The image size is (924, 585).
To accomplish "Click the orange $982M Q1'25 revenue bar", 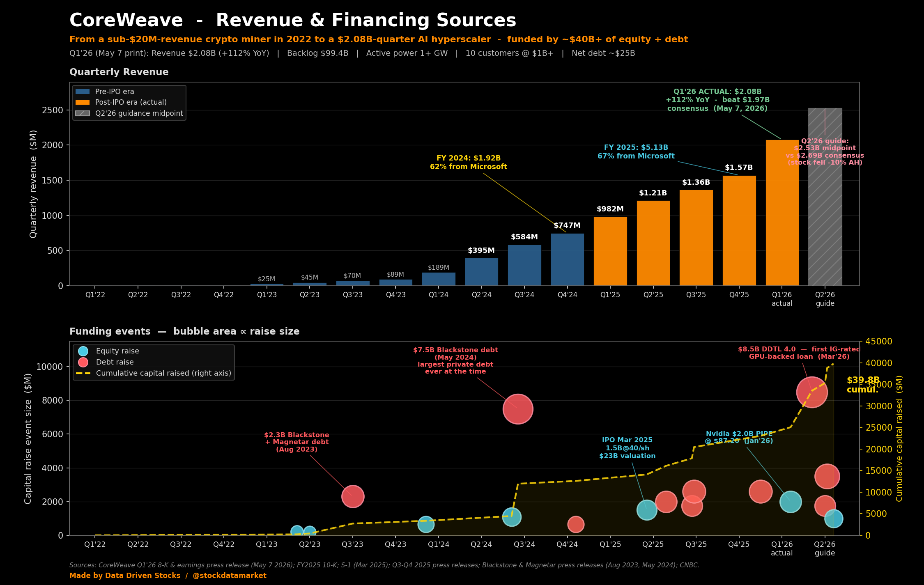I will pos(610,251).
